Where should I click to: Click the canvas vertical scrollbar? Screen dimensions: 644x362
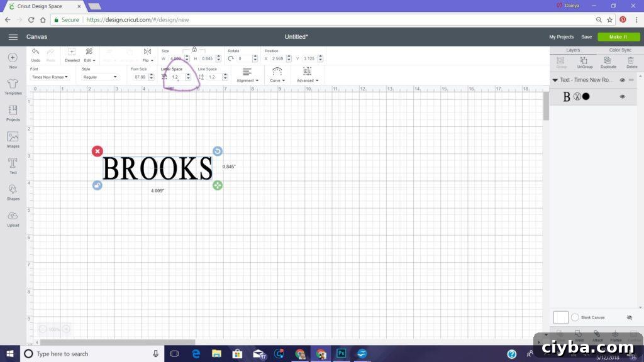(546, 106)
